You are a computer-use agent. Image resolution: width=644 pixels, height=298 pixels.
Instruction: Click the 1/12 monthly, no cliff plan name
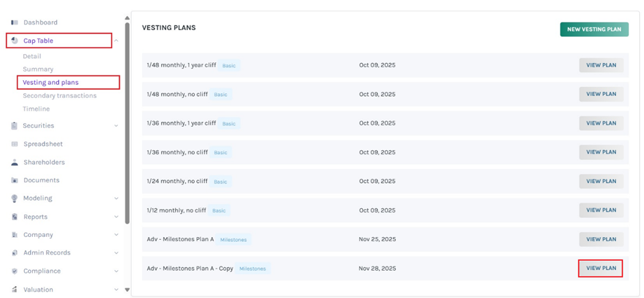tap(177, 210)
